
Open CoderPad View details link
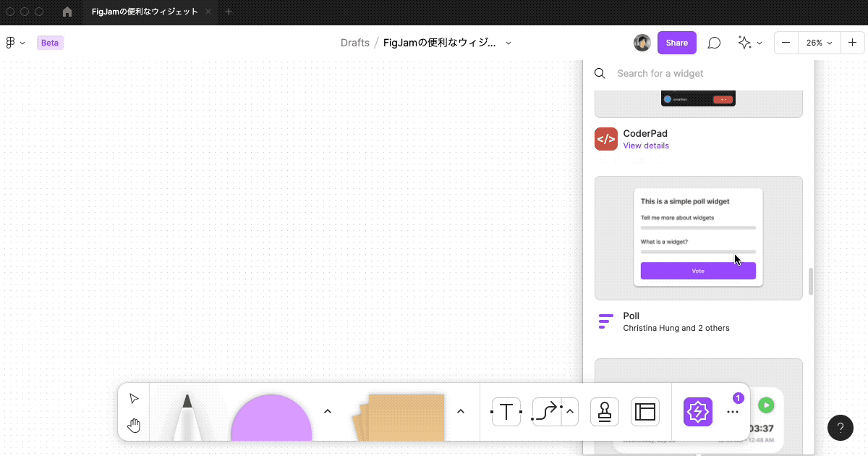645,145
